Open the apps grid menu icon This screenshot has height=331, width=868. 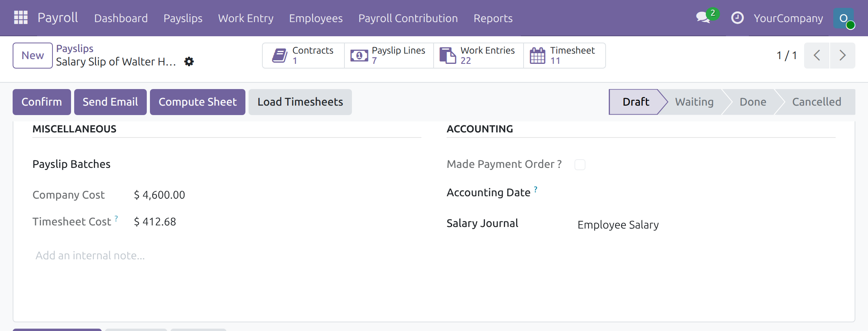21,18
